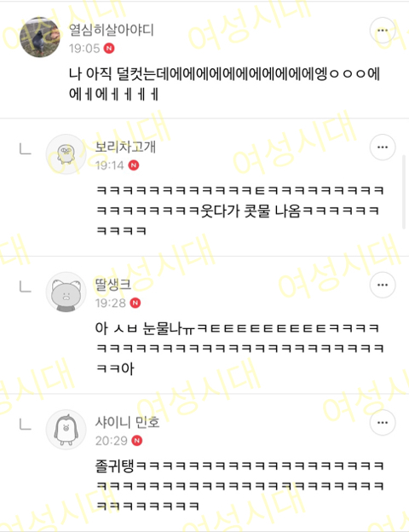Open 열심히살아야디's bird profile picture
The height and width of the screenshot is (532, 409).
pyautogui.click(x=40, y=37)
